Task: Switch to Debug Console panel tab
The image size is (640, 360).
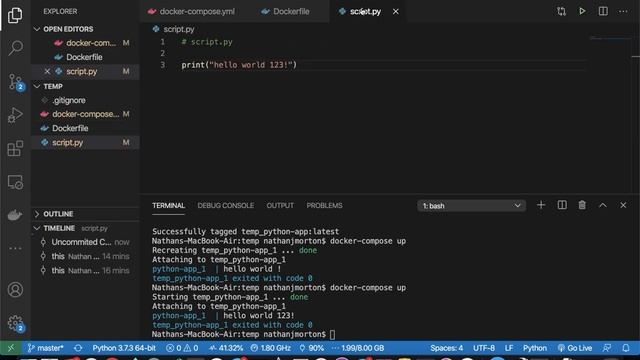Action: (x=226, y=206)
